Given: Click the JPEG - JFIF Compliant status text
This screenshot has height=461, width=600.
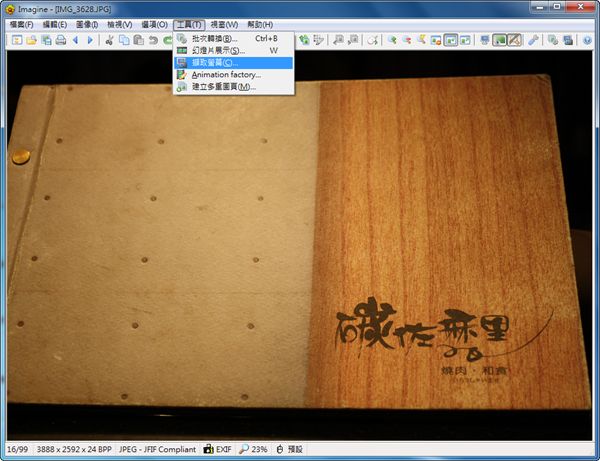Looking at the screenshot, I should [x=157, y=449].
